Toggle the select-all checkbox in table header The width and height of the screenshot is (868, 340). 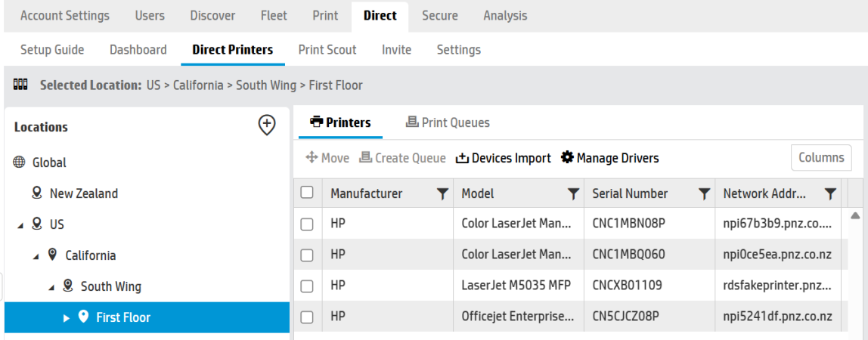307,193
